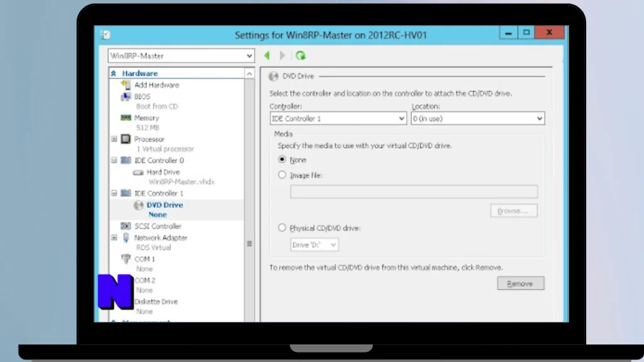
Task: Maximize the Settings window
Action: coord(526,33)
